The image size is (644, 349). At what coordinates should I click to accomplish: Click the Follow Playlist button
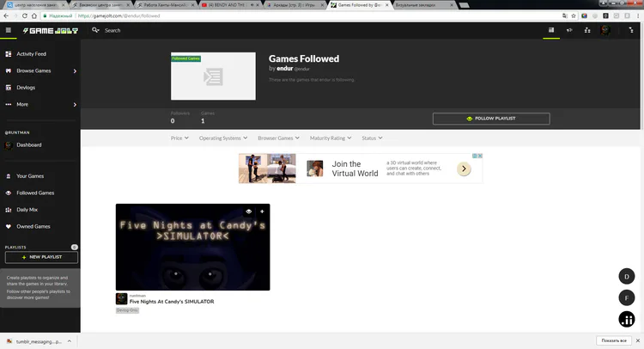point(491,119)
